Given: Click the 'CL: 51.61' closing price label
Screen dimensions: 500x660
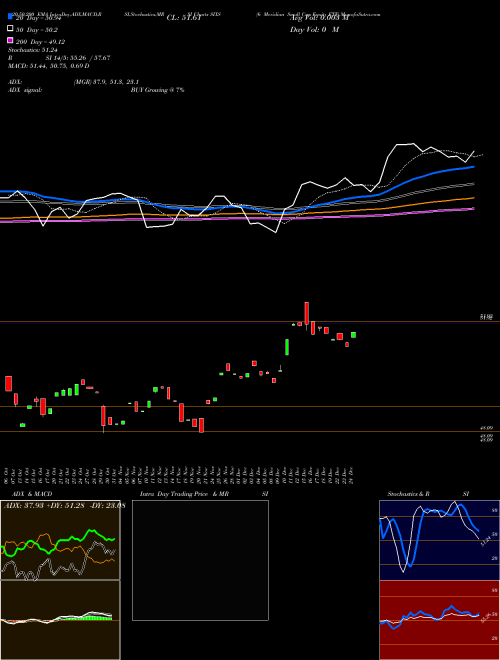Looking at the screenshot, I should (x=184, y=18).
